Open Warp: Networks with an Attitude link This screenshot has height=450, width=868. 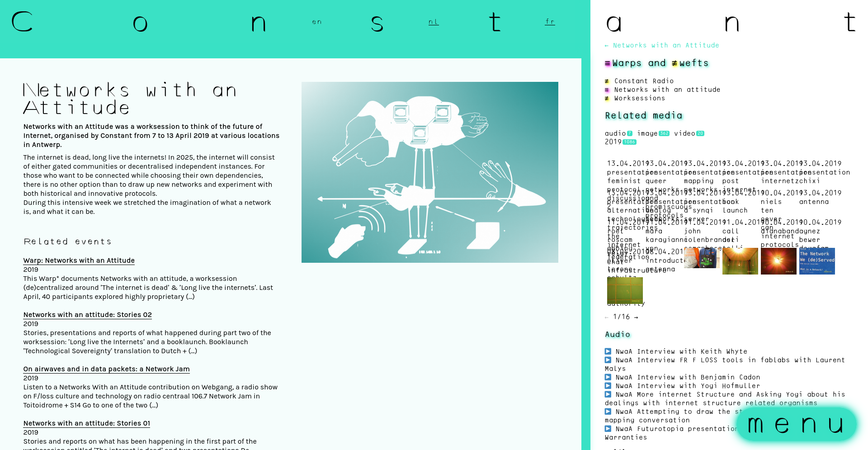pyautogui.click(x=79, y=261)
